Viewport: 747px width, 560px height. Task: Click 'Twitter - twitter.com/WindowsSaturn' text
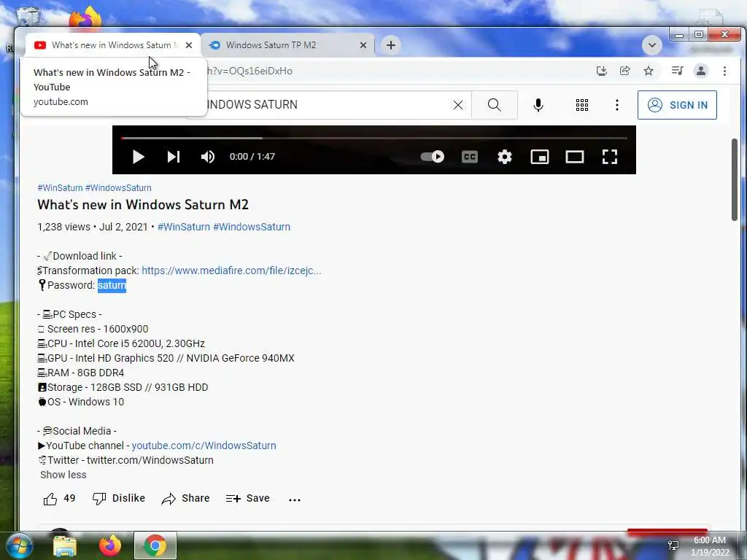point(125,461)
